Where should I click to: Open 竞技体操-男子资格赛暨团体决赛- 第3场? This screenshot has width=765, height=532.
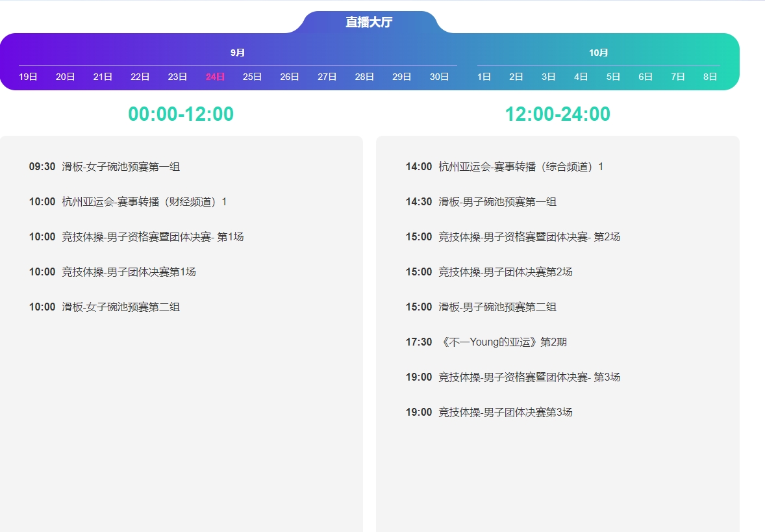pos(529,377)
